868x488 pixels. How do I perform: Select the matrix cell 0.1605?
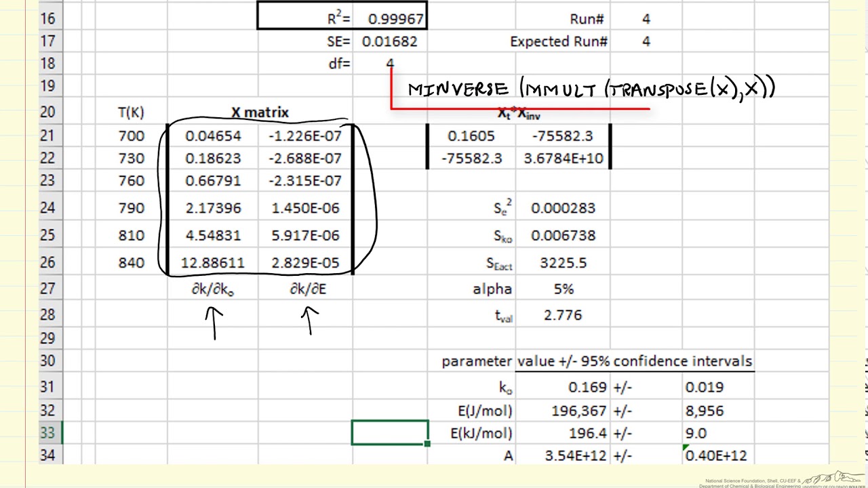pos(471,136)
